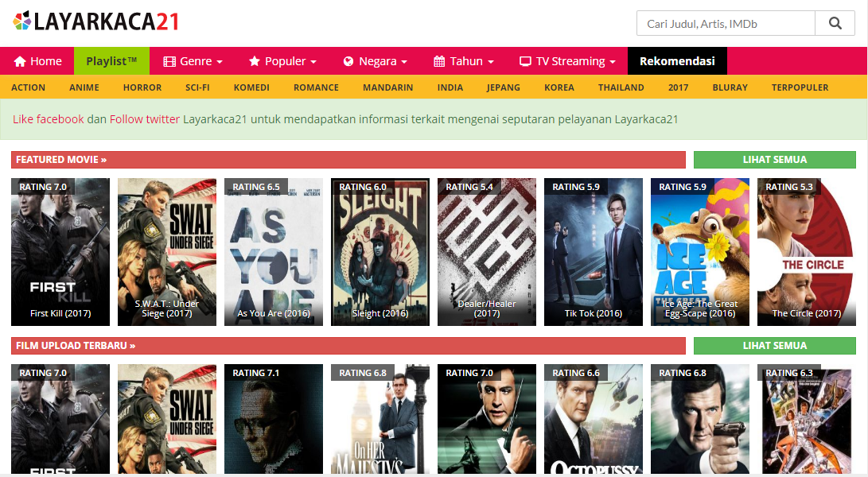868x477 pixels.
Task: Open the Tik Tok (2016) poster
Action: (x=594, y=252)
